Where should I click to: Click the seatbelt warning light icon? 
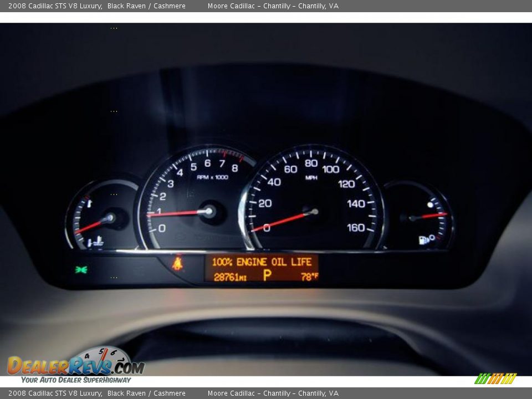click(177, 264)
